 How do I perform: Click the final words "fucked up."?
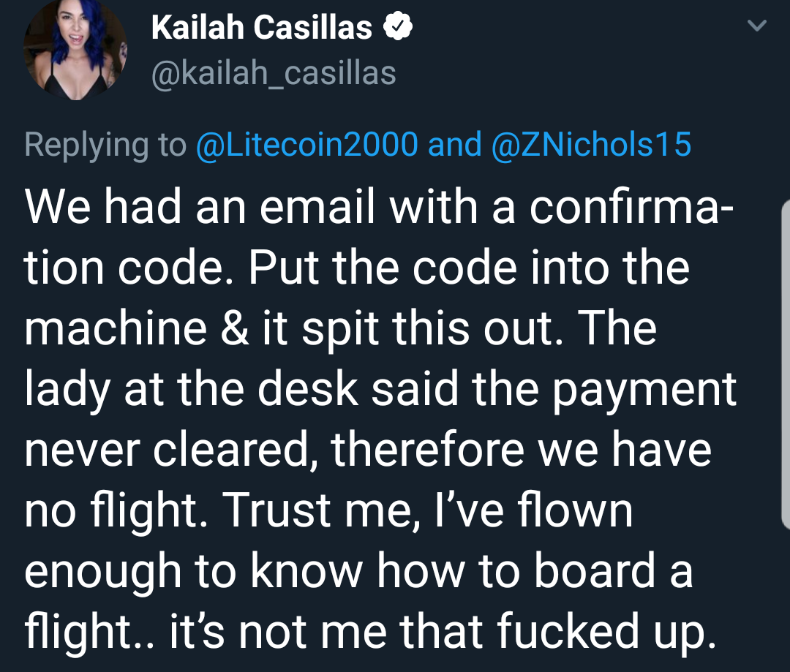pyautogui.click(x=606, y=632)
